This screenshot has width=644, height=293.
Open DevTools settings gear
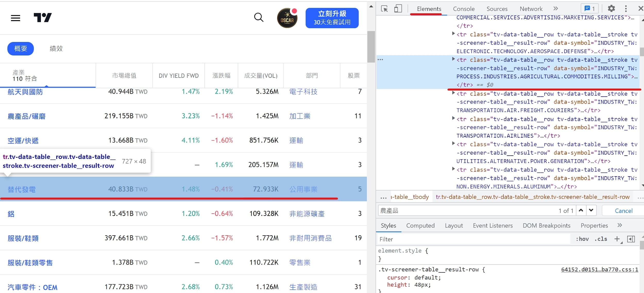611,9
